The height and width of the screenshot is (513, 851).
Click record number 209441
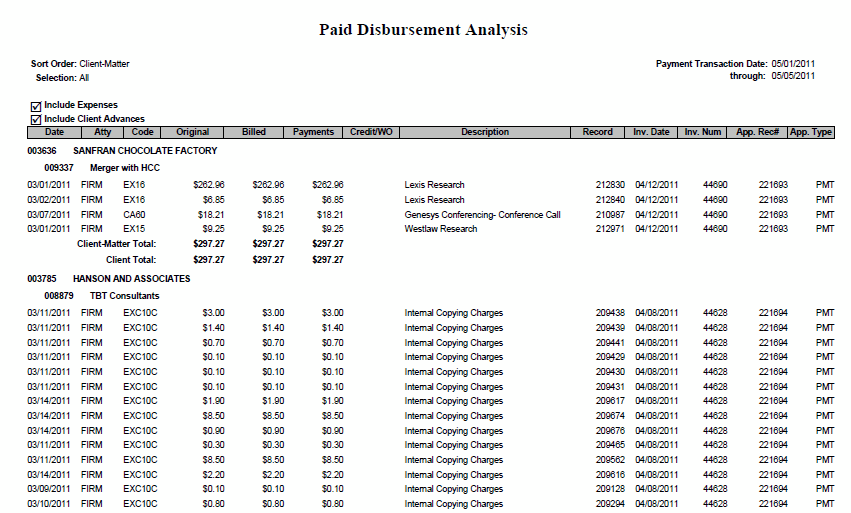point(610,343)
